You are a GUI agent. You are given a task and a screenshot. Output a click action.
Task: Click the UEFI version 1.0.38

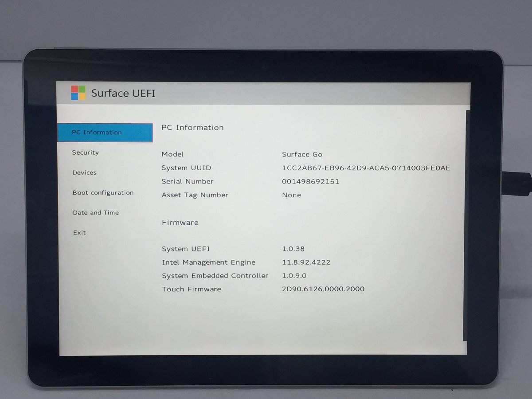[293, 249]
